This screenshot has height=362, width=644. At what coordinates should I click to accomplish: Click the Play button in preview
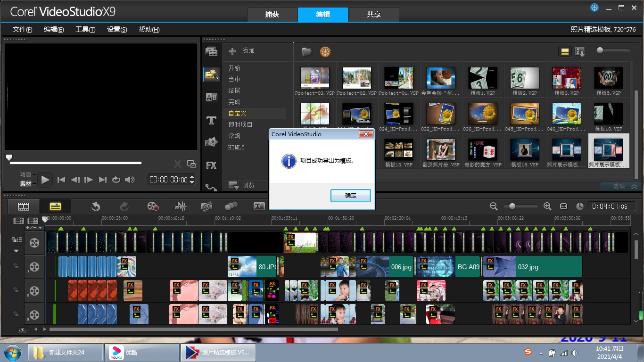tap(45, 180)
